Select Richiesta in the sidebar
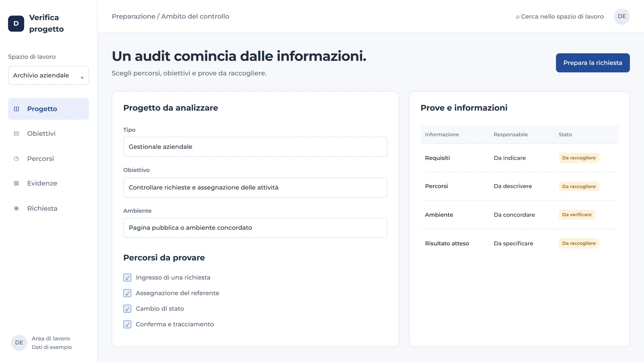The width and height of the screenshot is (644, 362). [x=48, y=208]
